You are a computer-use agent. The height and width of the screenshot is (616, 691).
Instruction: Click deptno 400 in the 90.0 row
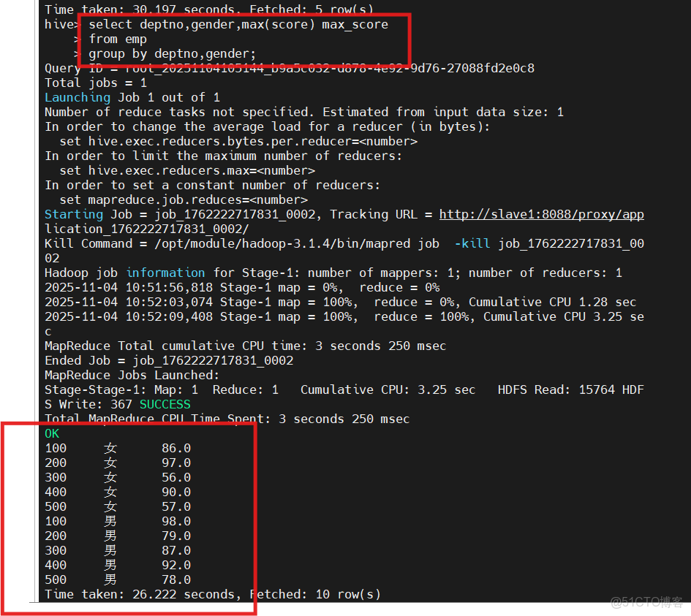pos(56,492)
